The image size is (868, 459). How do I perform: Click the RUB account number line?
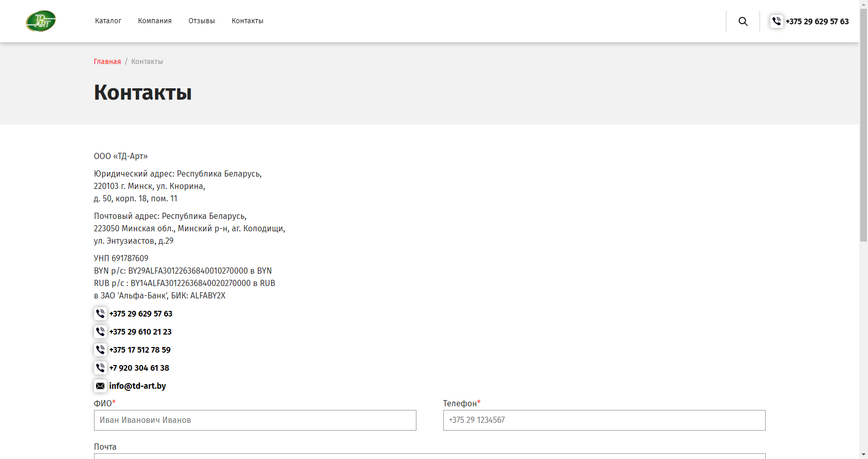click(x=184, y=283)
